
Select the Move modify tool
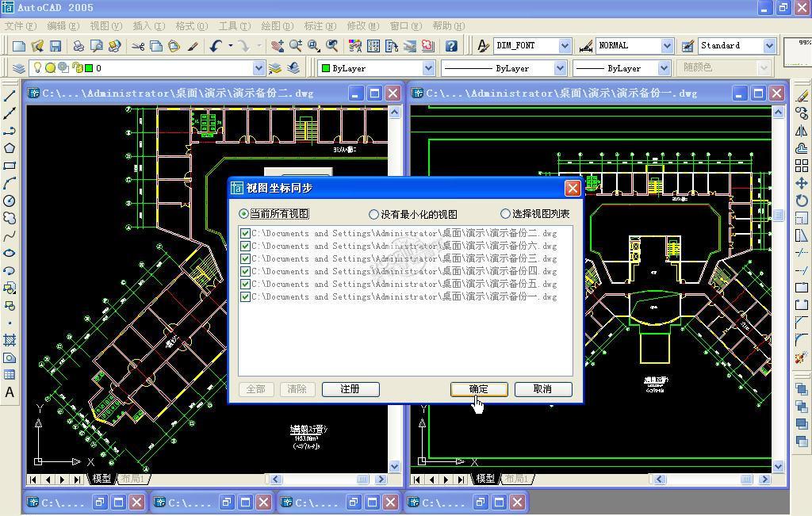802,183
